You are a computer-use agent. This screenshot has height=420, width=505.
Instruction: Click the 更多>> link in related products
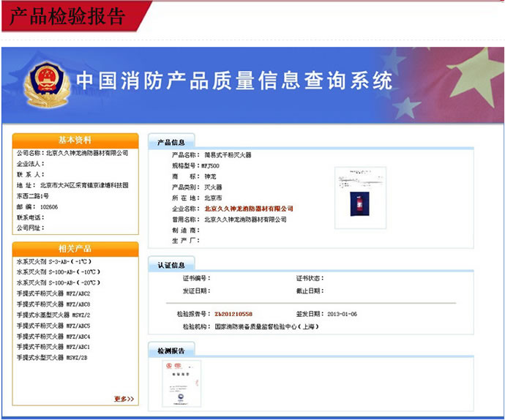pyautogui.click(x=124, y=399)
